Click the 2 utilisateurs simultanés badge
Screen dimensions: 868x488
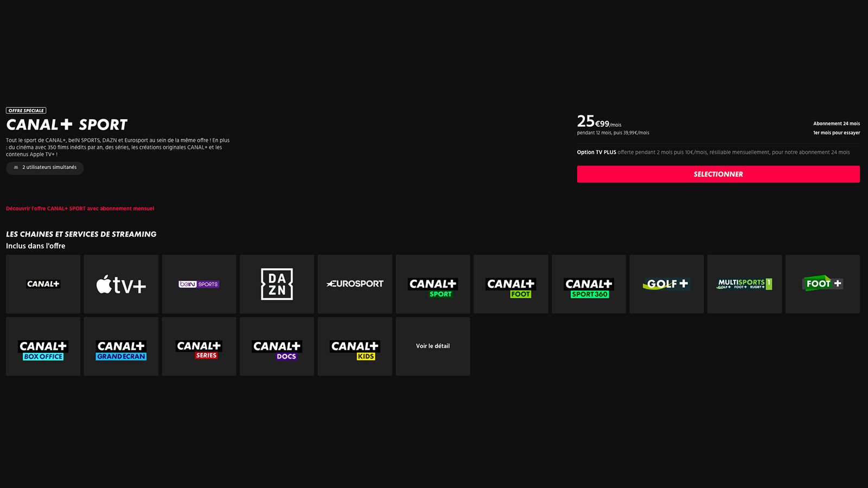coord(45,168)
